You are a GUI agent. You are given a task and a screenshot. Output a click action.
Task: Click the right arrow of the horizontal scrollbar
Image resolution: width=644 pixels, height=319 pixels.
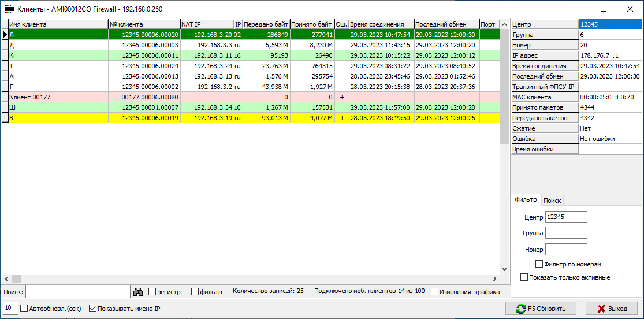[495, 279]
